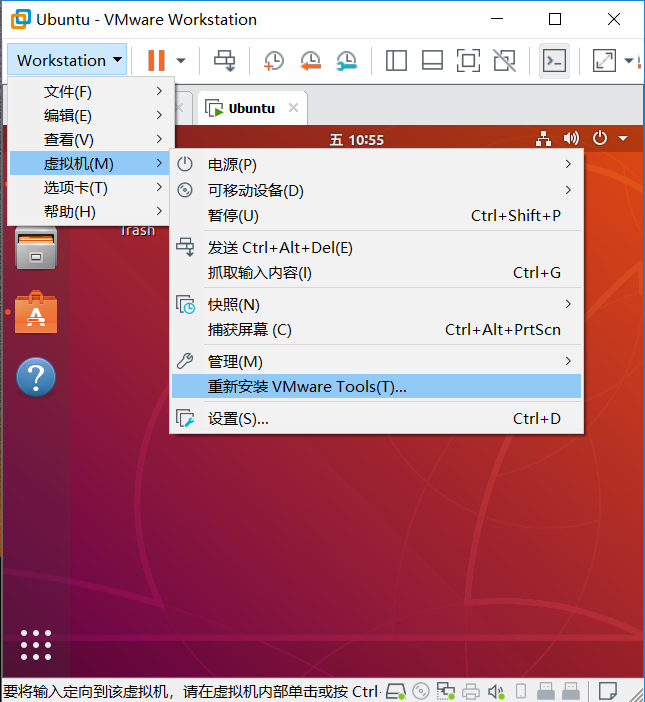Open the 选项卡(T) menu item
645x702 pixels.
88,188
